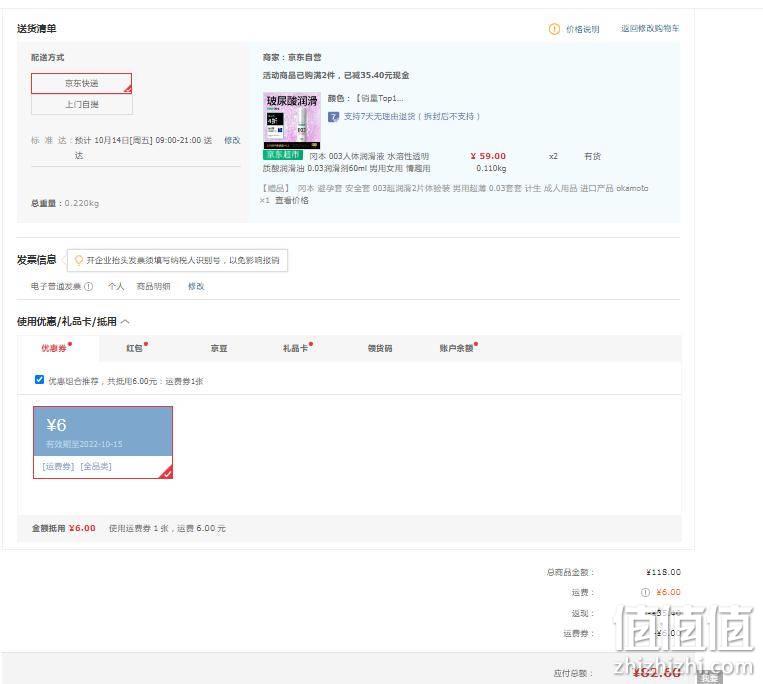This screenshot has height=684, width=763.
Task: Choose 上门自提 pickup option
Action: 81,104
